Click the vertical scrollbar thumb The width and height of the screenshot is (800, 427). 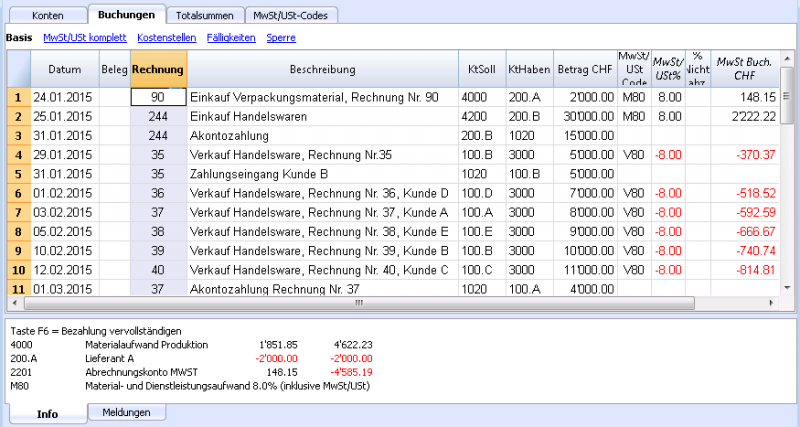787,95
